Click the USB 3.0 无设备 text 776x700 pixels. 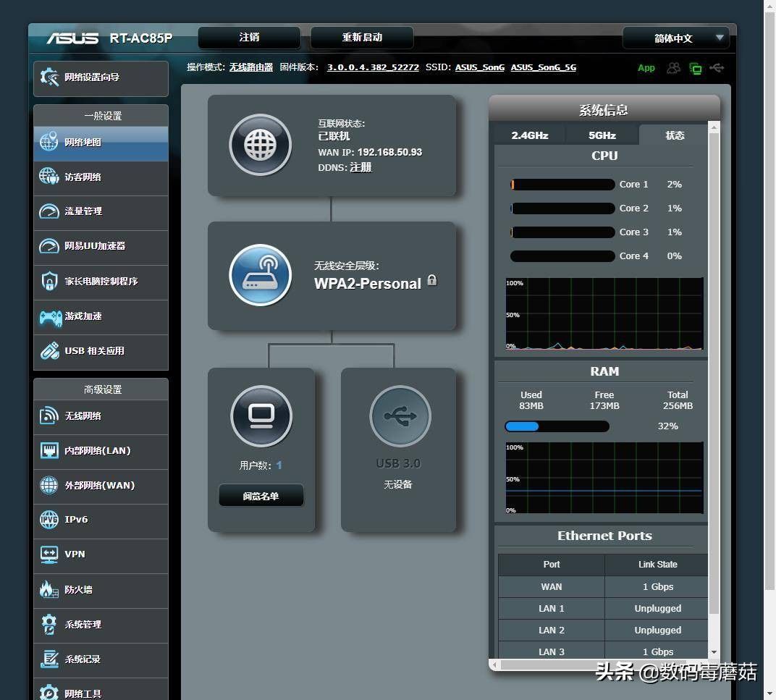point(398,484)
